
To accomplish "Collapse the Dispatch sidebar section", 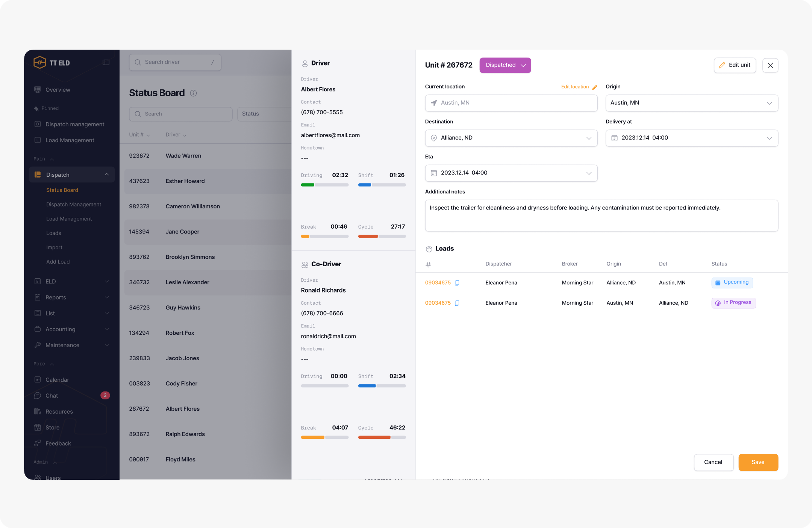I will coord(107,174).
